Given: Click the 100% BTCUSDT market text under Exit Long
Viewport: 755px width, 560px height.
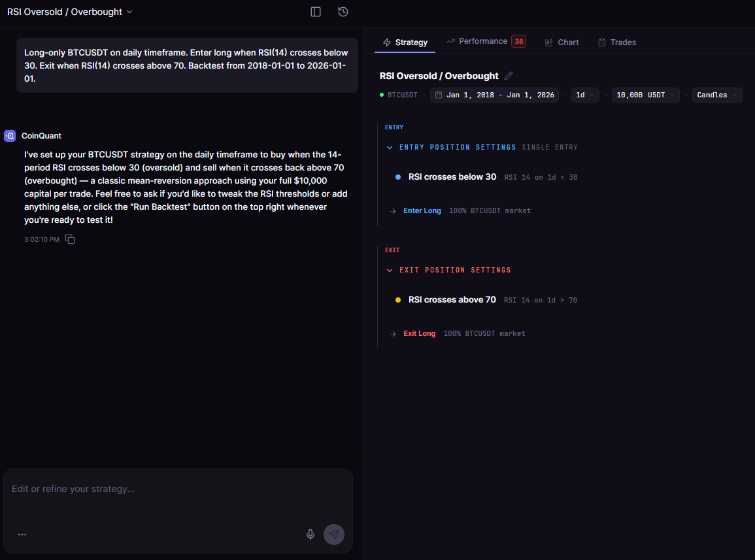Looking at the screenshot, I should 484,333.
